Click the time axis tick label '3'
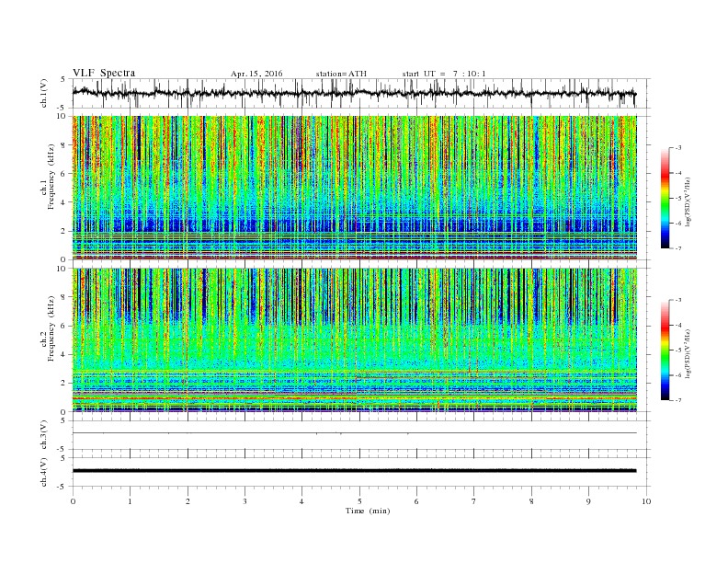 (x=245, y=501)
